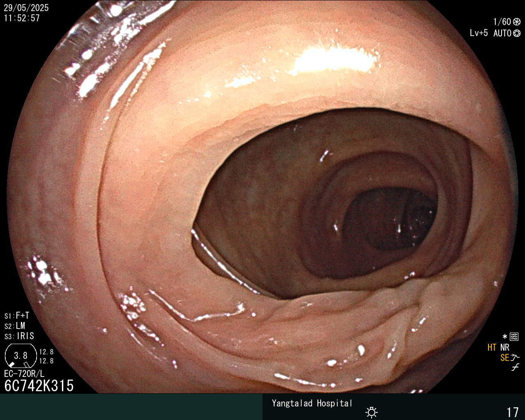Click the 1/60 shutter speed value
Viewport: 525px width, 420px height.
point(502,22)
